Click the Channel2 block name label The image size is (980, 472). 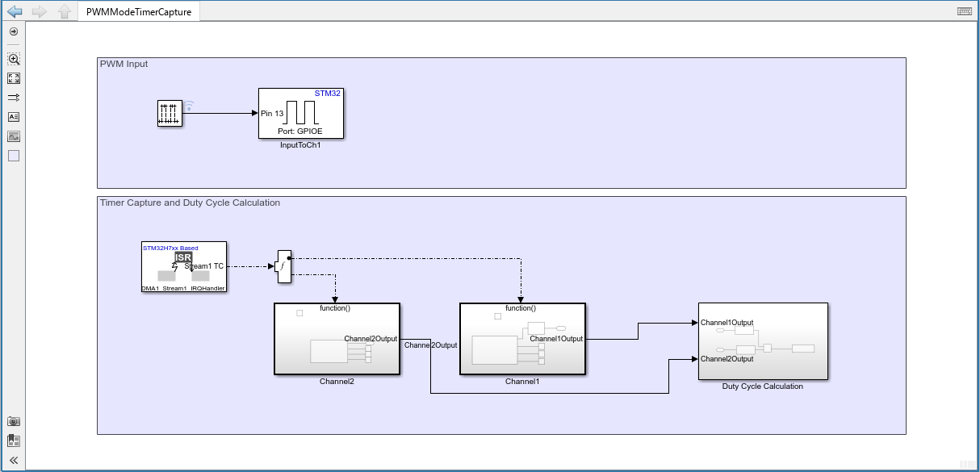click(x=337, y=382)
